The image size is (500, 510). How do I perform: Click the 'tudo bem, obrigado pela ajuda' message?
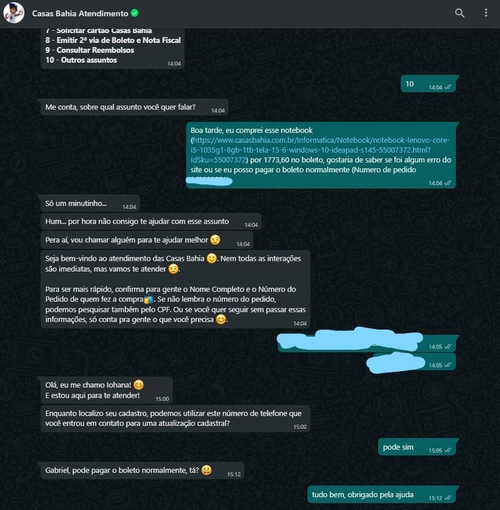click(381, 495)
